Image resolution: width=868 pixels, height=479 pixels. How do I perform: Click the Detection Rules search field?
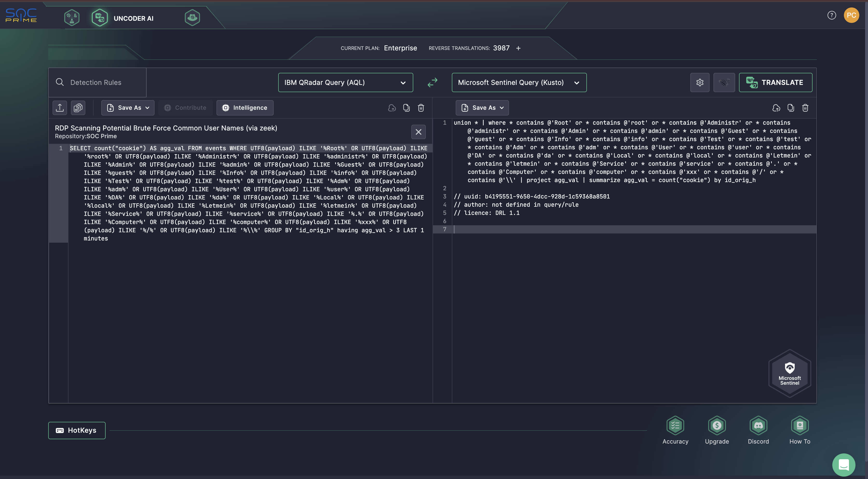coord(96,82)
